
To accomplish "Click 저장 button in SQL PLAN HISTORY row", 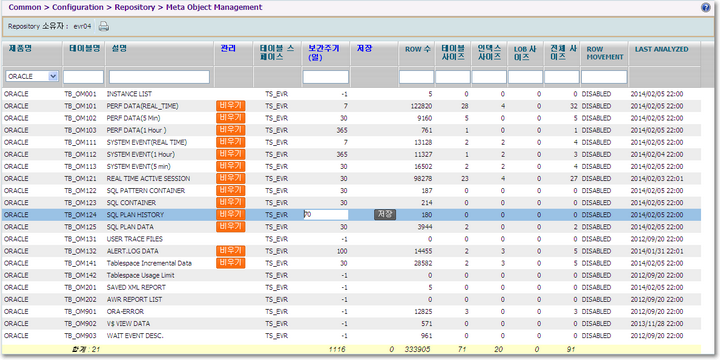I will [385, 214].
